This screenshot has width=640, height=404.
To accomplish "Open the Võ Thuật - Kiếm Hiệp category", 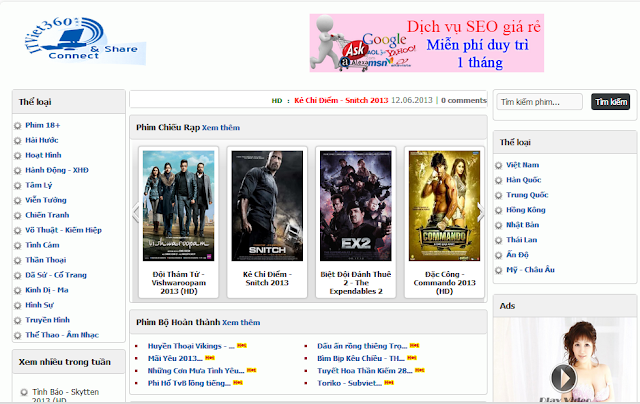I will [63, 230].
